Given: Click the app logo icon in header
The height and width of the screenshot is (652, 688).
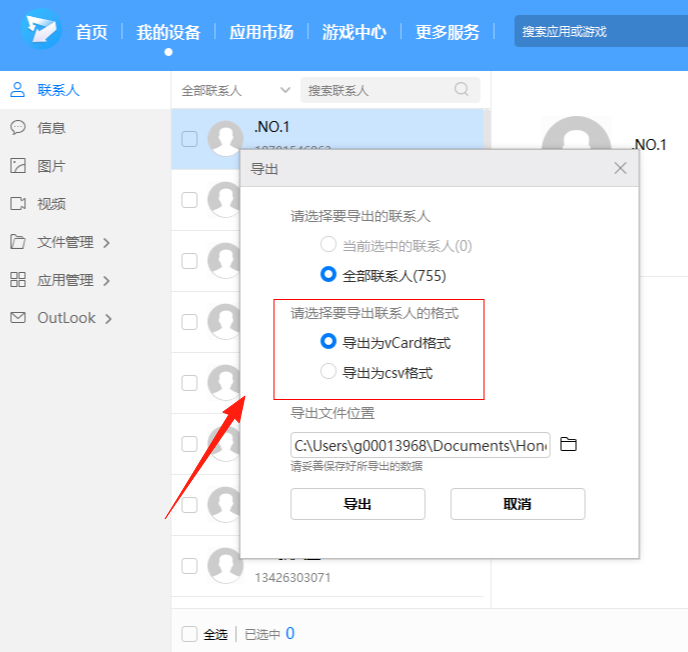Looking at the screenshot, I should click(x=42, y=30).
